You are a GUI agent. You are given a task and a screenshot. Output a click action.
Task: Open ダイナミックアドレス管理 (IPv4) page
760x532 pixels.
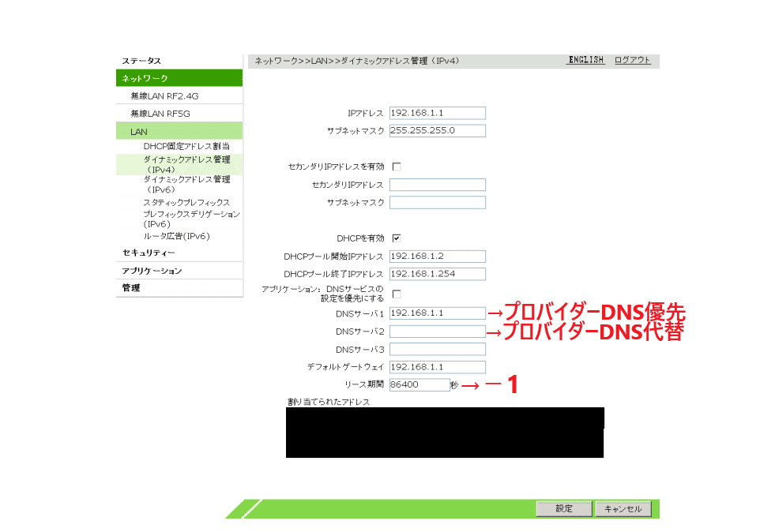[186, 165]
